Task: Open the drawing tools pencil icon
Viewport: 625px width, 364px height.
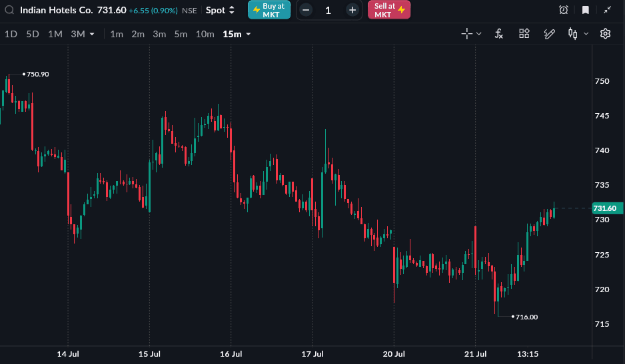Action: pyautogui.click(x=549, y=34)
